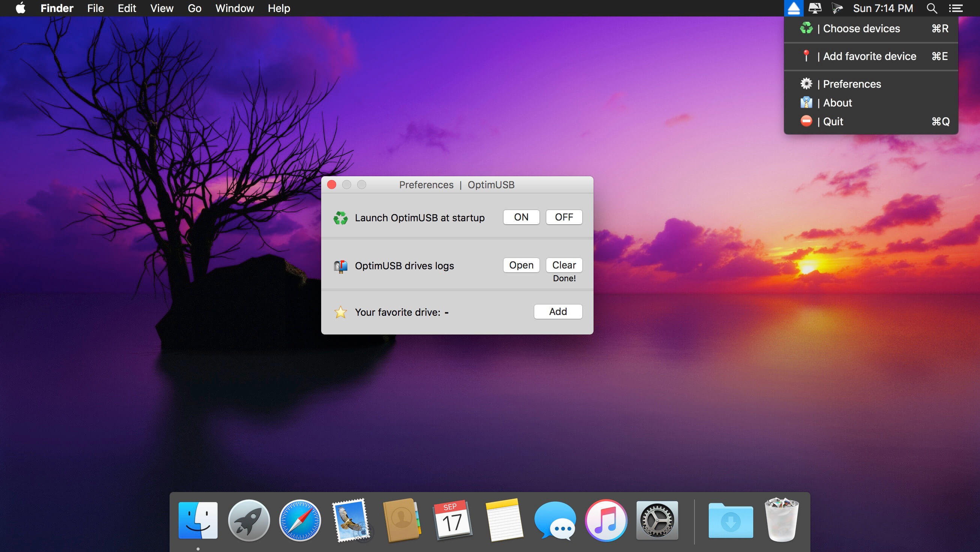Click the red stop icon beside Quit

pos(806,121)
